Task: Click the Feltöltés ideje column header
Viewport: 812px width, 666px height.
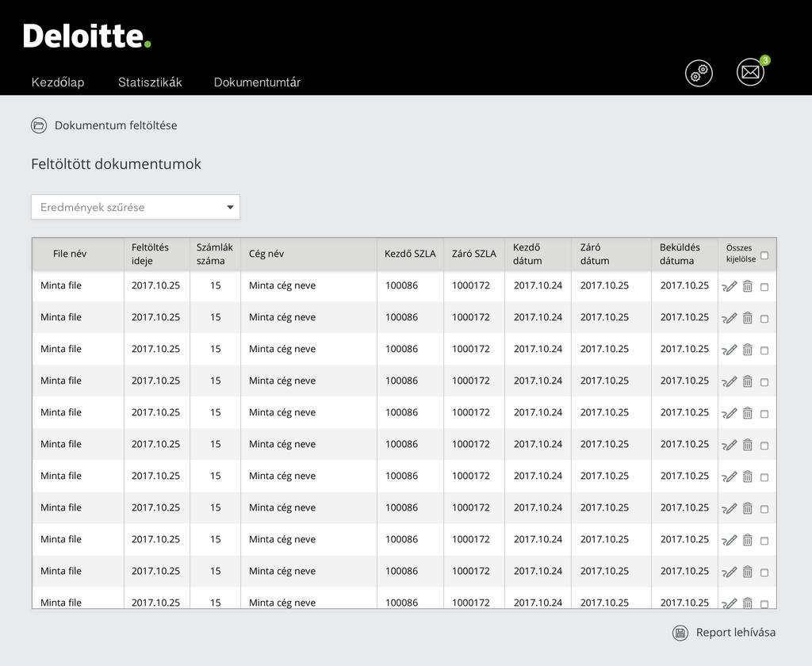Action: [150, 254]
